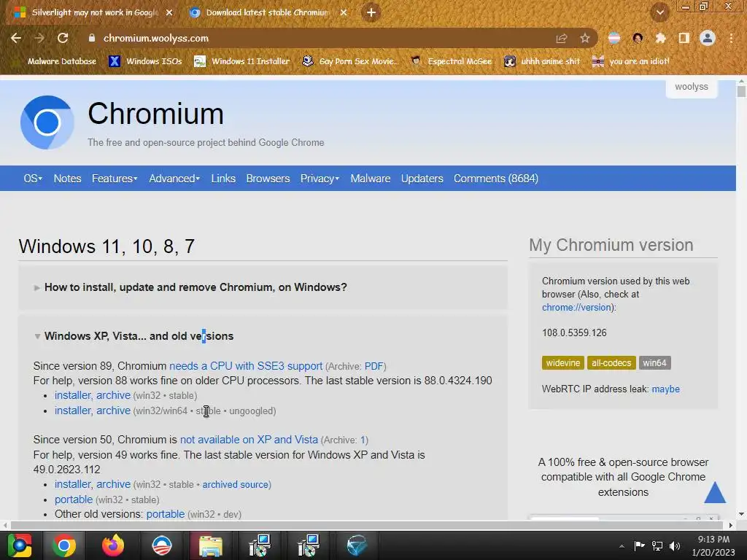Close the Download latest stable Chromium tab
Image resolution: width=747 pixels, height=560 pixels.
[x=344, y=12]
